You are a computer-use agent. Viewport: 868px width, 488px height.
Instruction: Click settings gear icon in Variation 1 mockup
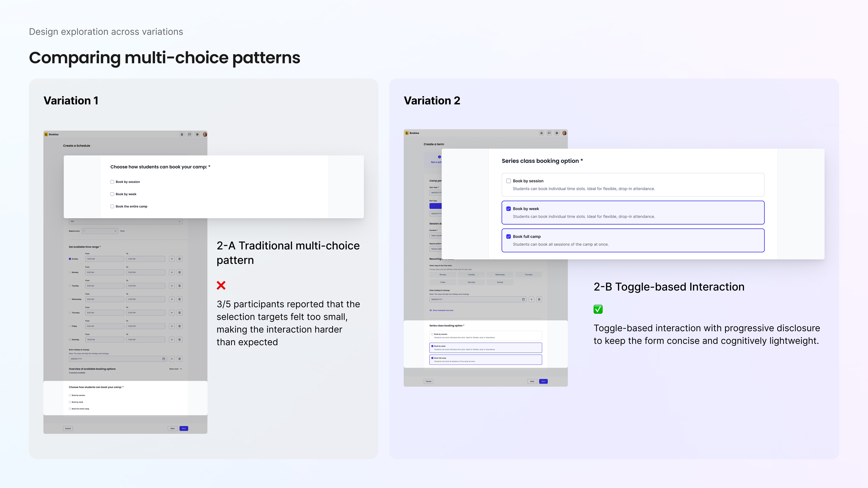click(x=197, y=134)
